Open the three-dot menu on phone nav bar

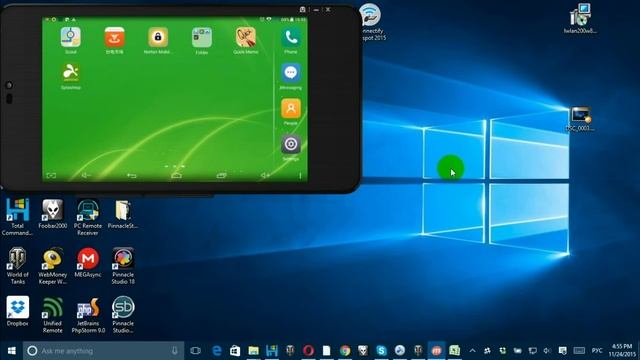coord(300,176)
